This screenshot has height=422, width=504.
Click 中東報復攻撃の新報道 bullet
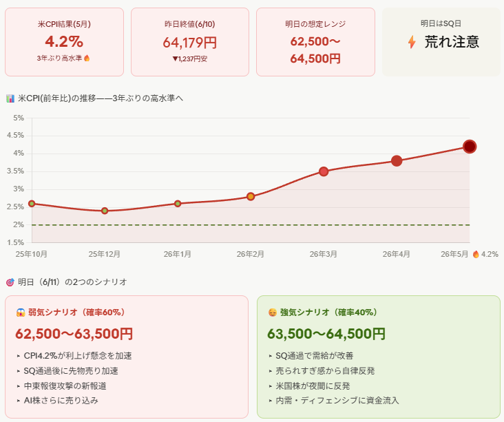65,386
